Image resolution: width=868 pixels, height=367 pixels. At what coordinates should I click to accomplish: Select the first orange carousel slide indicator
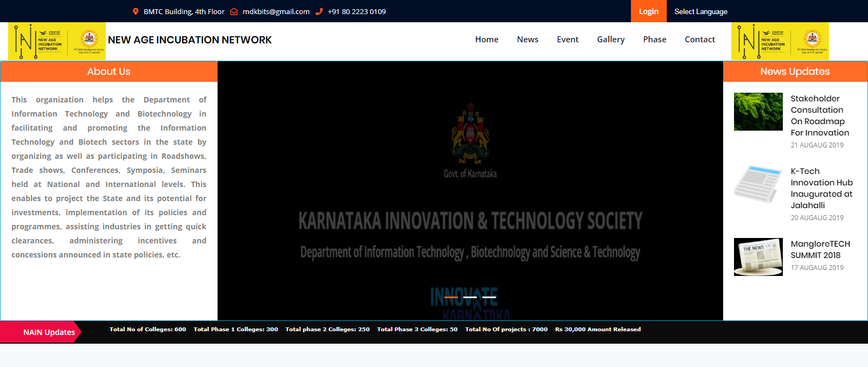coord(451,297)
